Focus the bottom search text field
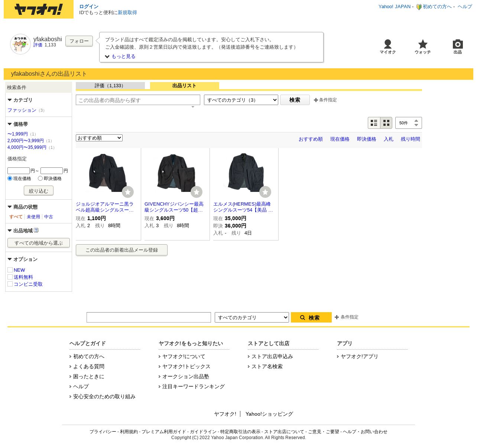Viewport: 477px width, 448px height. tap(149, 317)
